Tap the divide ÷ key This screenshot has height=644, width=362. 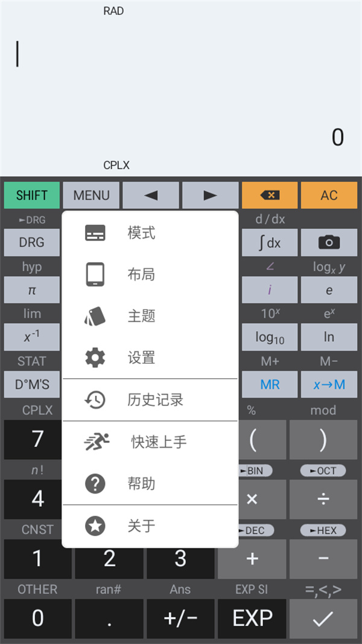(x=323, y=499)
